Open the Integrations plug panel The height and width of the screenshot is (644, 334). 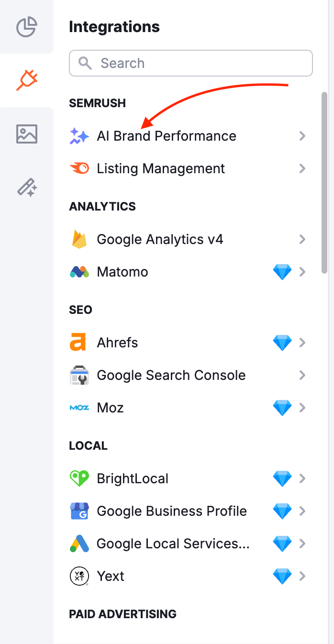pos(26,80)
